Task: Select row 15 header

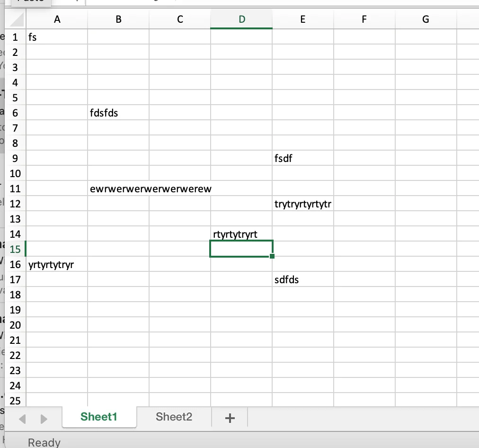Action: [15, 249]
